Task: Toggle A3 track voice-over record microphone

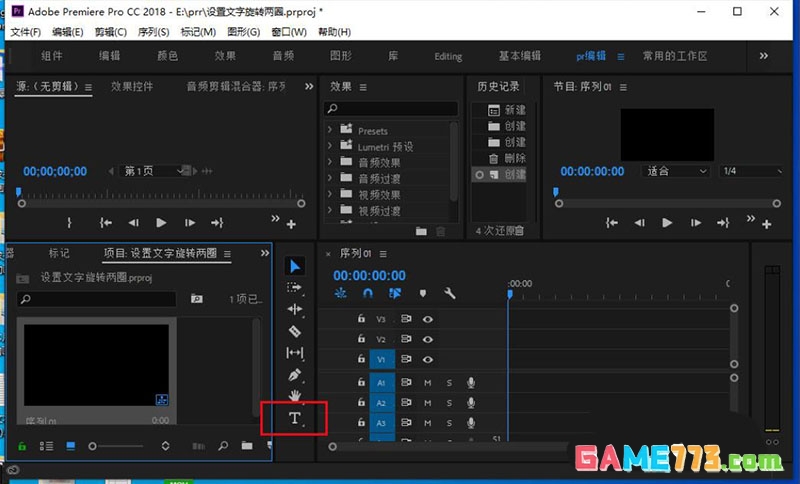Action: coord(471,423)
